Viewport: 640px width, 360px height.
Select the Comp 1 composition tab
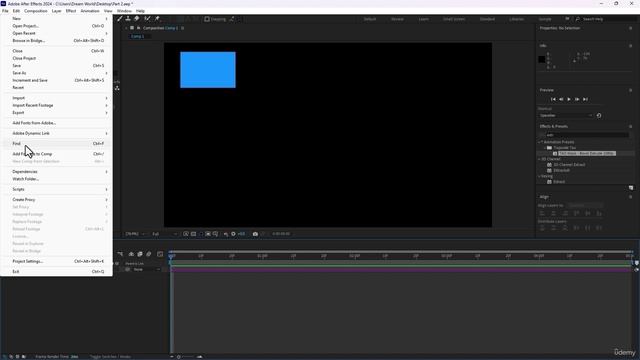[x=138, y=36]
